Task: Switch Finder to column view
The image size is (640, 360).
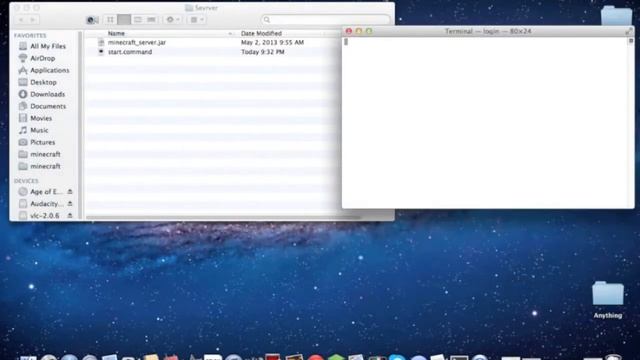Action: (138, 20)
